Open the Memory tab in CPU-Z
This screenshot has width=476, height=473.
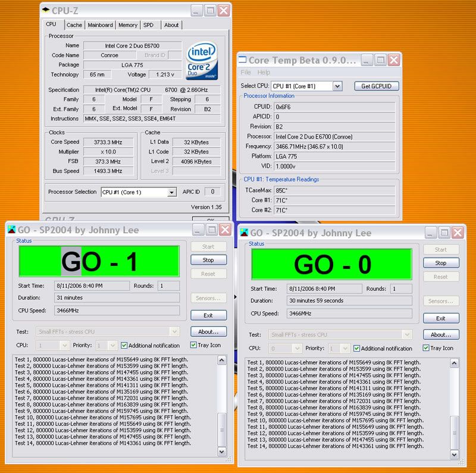coord(128,25)
